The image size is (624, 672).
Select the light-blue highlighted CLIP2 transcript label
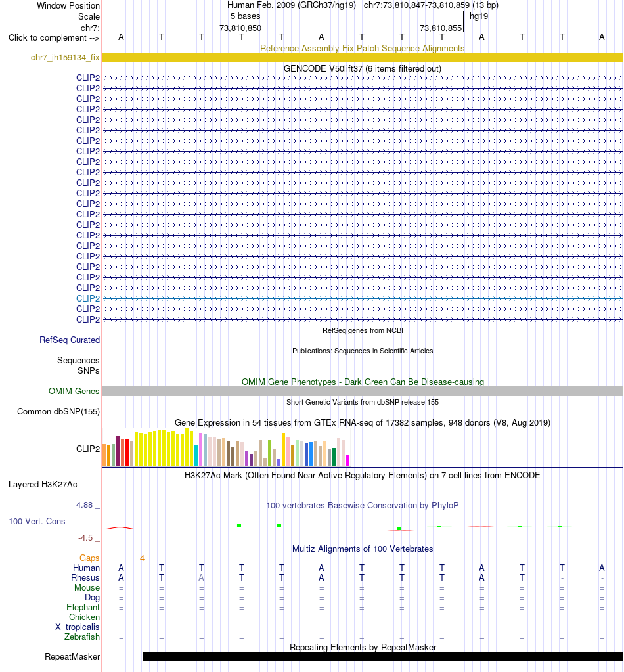(88, 298)
